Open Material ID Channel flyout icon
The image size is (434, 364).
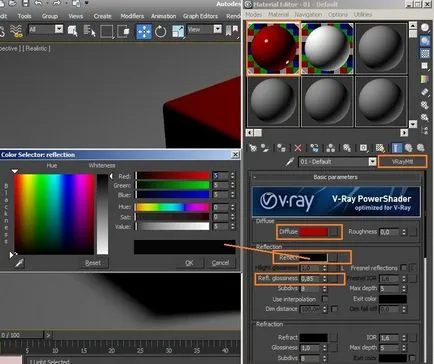coord(364,148)
